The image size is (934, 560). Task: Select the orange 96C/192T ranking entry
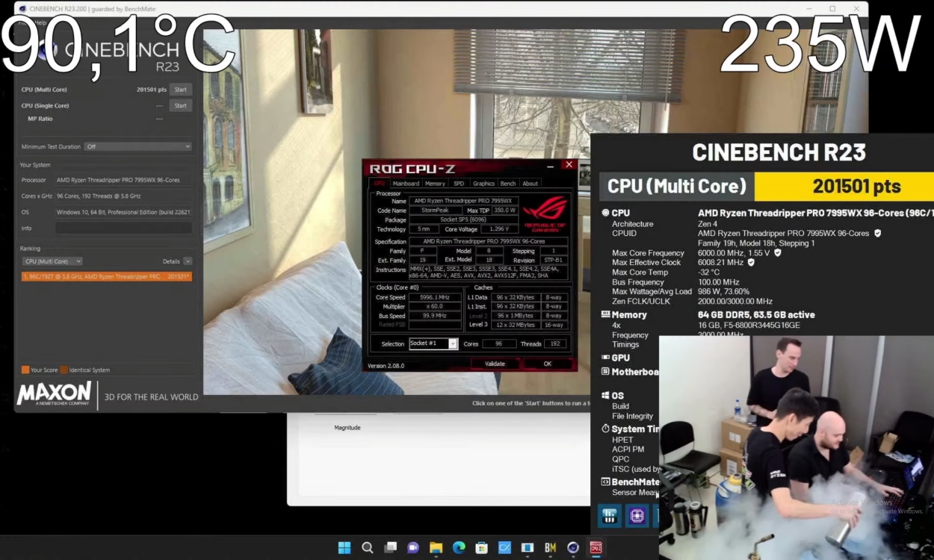click(107, 276)
